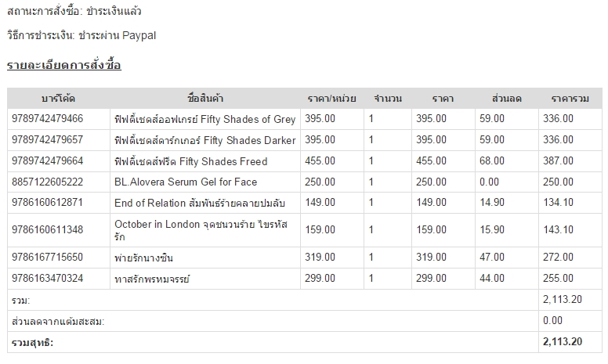Click the ส่วนลด column header
608x364 pixels.
click(506, 99)
